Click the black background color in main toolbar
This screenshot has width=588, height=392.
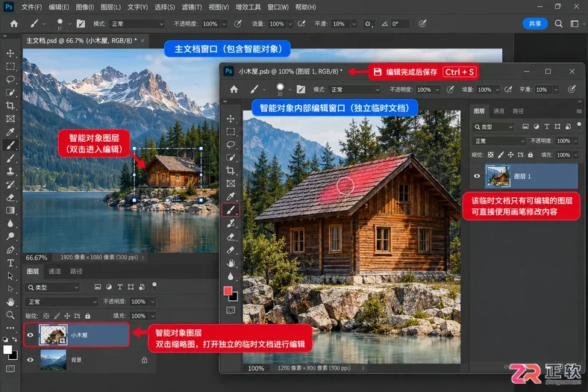tap(14, 355)
